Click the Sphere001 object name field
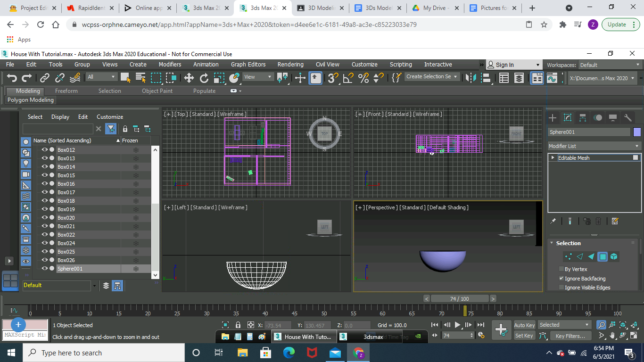The height and width of the screenshot is (362, 644). (x=589, y=132)
